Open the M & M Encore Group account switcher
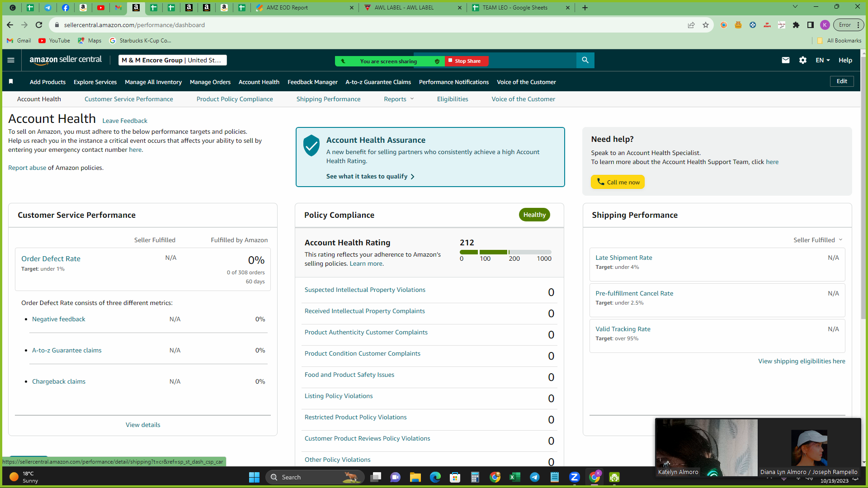Screen dimensions: 868x488 (173, 60)
